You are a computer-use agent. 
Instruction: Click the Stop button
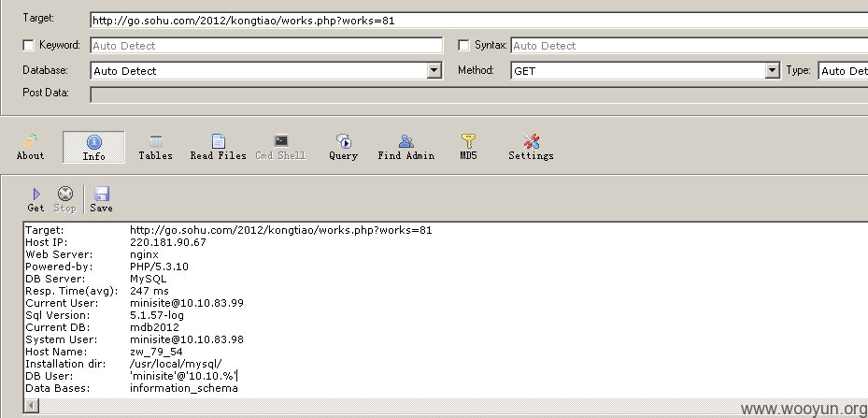(64, 199)
